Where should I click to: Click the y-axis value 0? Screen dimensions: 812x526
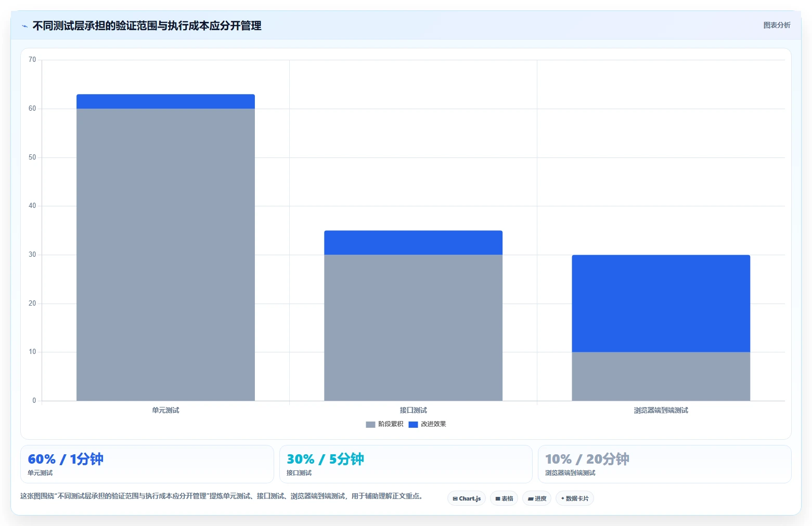point(34,401)
